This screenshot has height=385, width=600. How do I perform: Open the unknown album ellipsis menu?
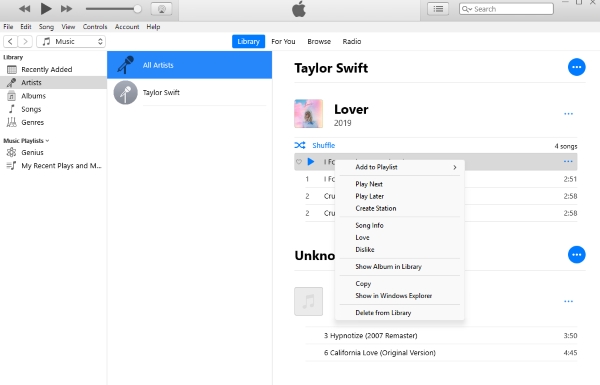pos(568,301)
